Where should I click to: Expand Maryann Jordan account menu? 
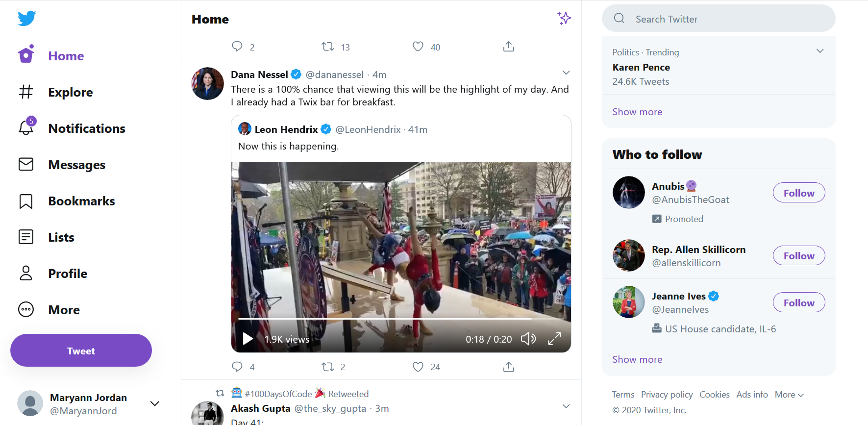tap(155, 403)
